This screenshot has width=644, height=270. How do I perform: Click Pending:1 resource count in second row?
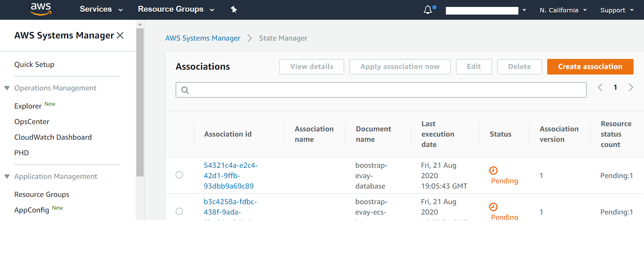click(617, 212)
